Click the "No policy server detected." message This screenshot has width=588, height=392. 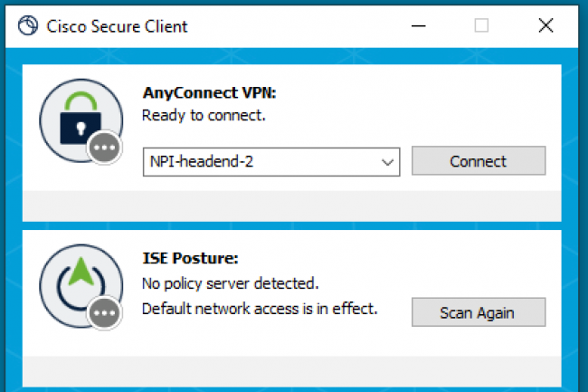tap(231, 283)
